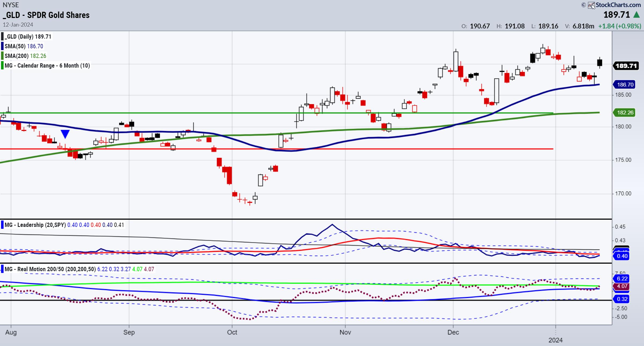Click the SMA(200) green legend swatch
Viewport: 644px width, 346px height.
2,56
